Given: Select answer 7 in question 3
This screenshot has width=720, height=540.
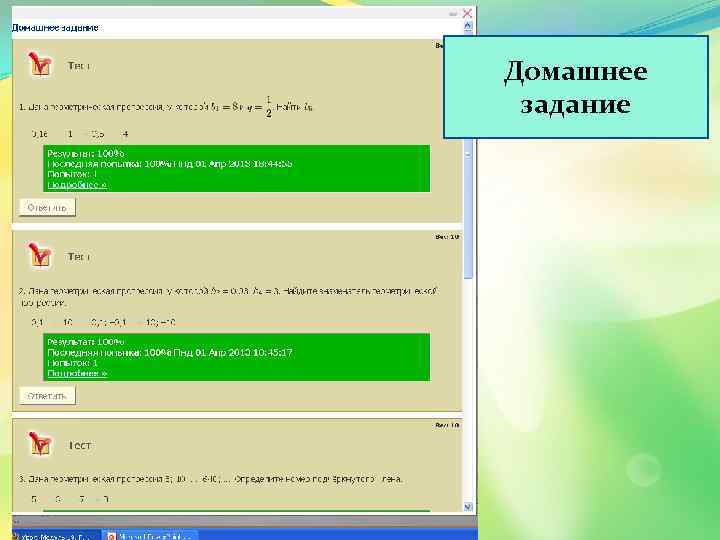Looking at the screenshot, I should point(82,499).
